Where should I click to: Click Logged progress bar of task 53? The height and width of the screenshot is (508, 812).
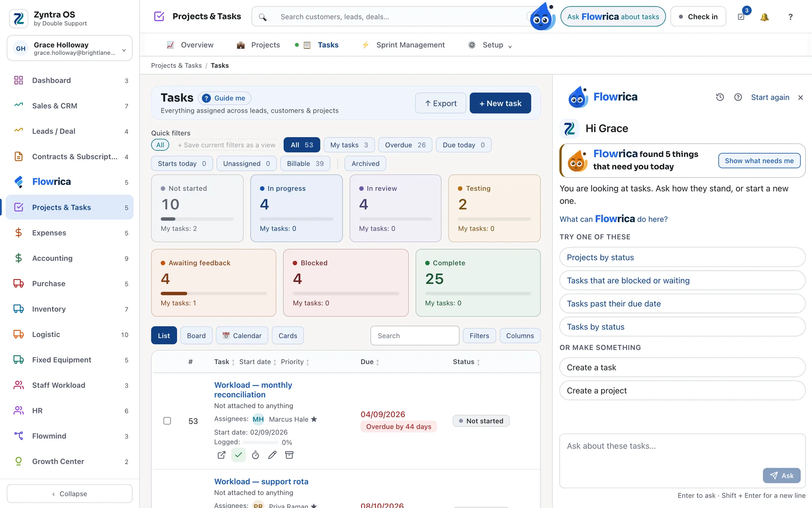click(260, 442)
